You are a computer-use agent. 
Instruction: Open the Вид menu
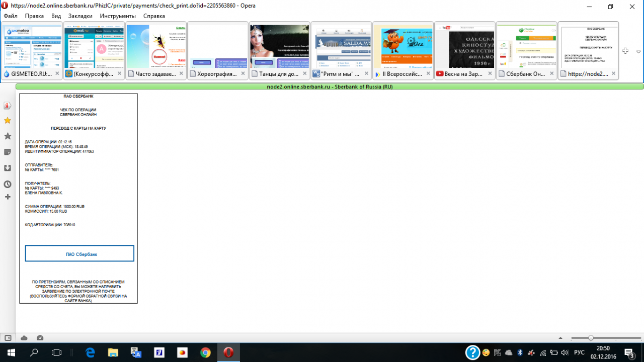56,16
